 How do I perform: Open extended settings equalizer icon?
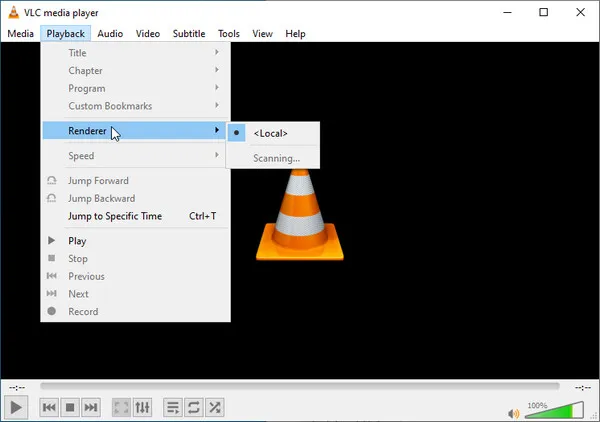coord(142,407)
